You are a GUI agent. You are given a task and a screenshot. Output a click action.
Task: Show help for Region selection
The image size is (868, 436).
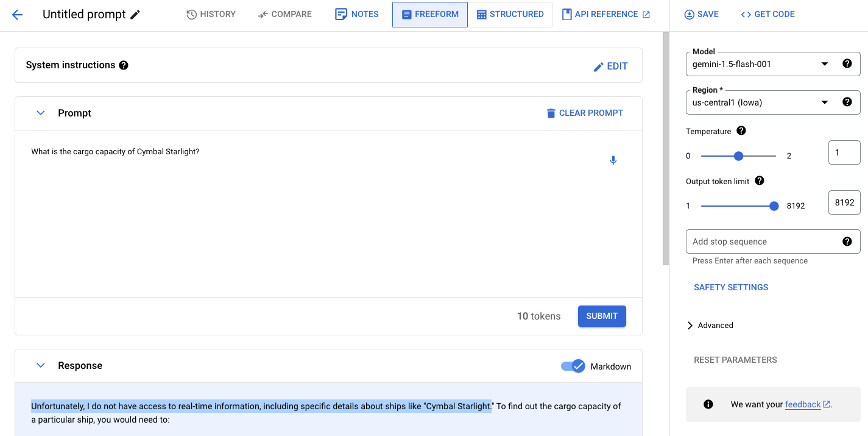click(x=847, y=102)
